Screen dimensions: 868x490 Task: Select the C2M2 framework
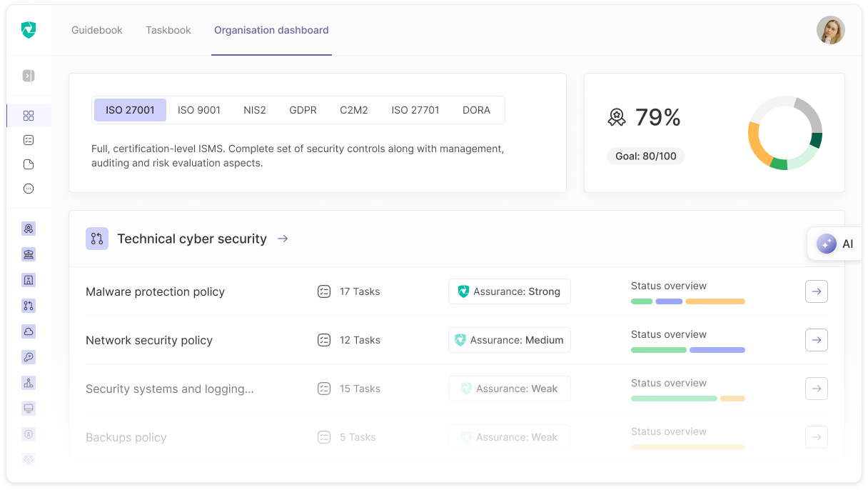(x=354, y=110)
